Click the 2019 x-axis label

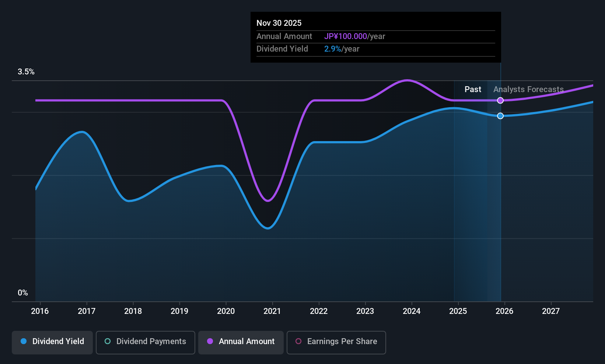(179, 311)
